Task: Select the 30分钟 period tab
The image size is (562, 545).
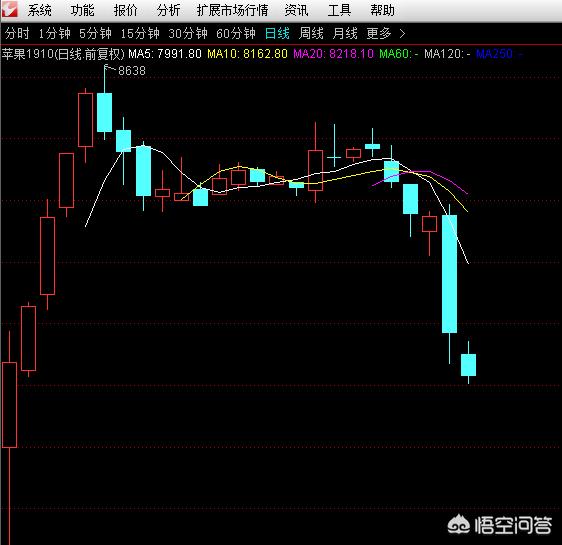Action: pos(188,34)
